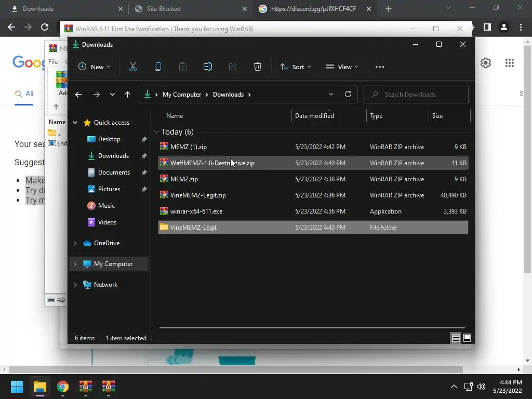Switch to the Site Blocked tab
Viewport: 532px width, 399px height.
coord(190,9)
